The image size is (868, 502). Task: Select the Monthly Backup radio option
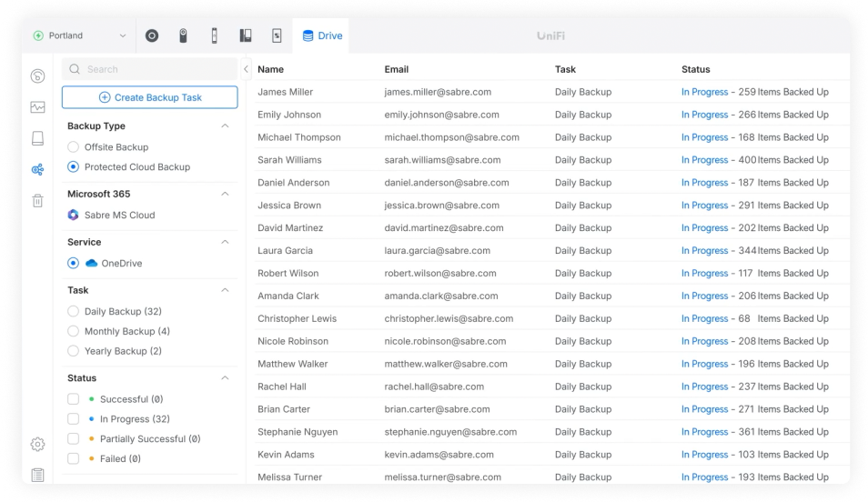74,332
